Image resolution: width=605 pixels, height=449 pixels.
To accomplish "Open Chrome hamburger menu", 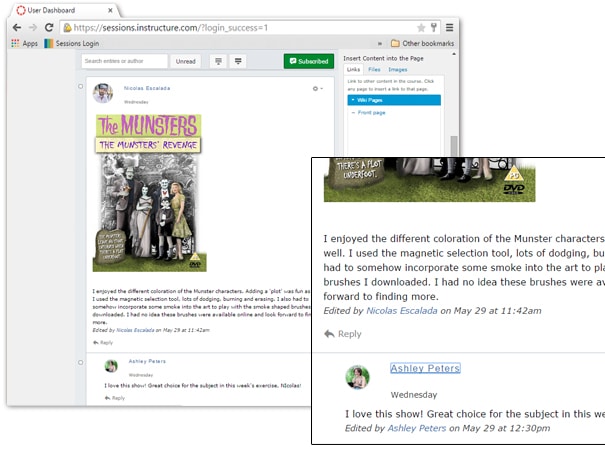I will coord(450,27).
